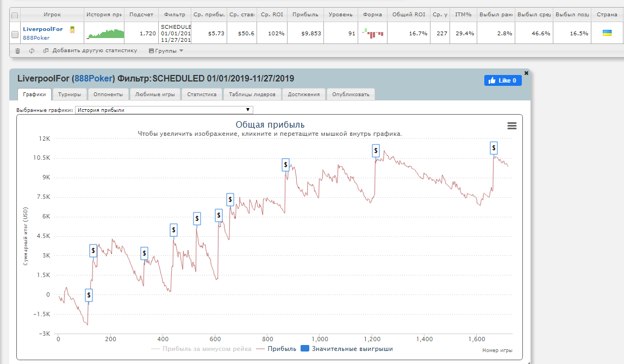This screenshot has height=364, width=624.
Task: Sort by the 'Уровень' column header
Action: click(341, 15)
